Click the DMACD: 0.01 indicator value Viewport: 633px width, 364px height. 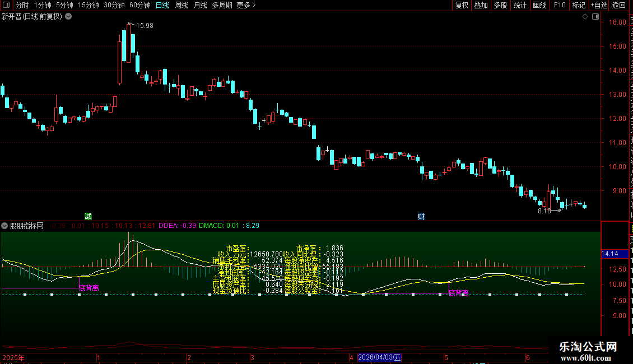coord(219,226)
